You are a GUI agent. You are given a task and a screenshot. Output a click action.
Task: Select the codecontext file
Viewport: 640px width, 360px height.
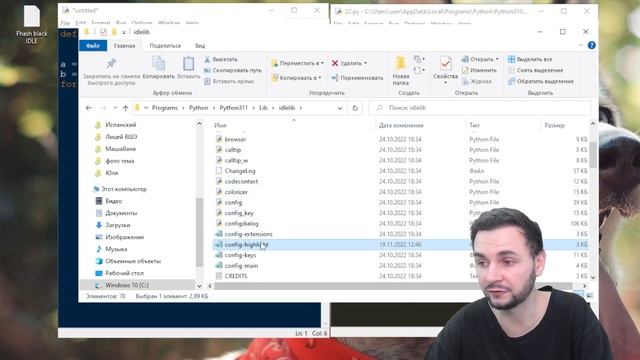241,181
